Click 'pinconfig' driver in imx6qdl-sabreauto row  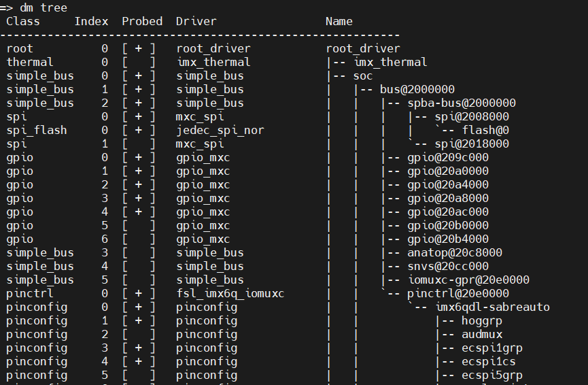tap(207, 307)
